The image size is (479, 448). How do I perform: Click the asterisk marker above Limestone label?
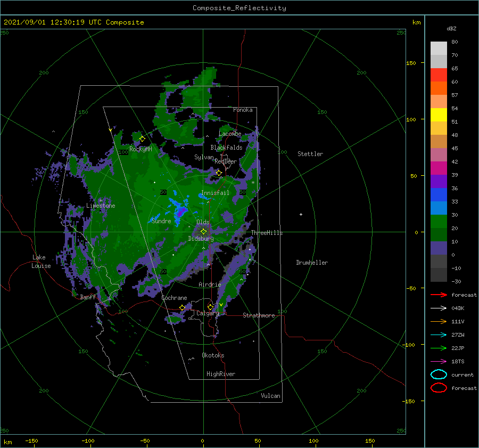click(x=101, y=201)
